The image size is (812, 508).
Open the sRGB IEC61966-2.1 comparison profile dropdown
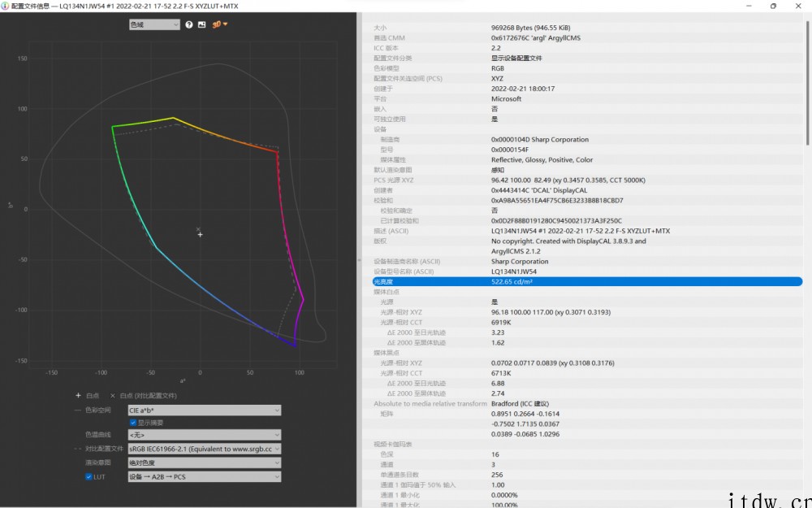205,449
